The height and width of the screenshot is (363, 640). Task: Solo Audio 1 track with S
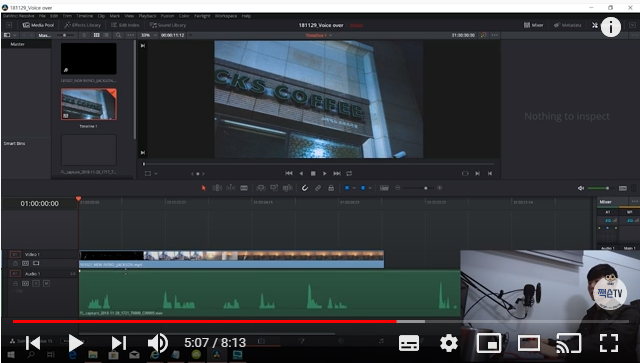(36, 283)
